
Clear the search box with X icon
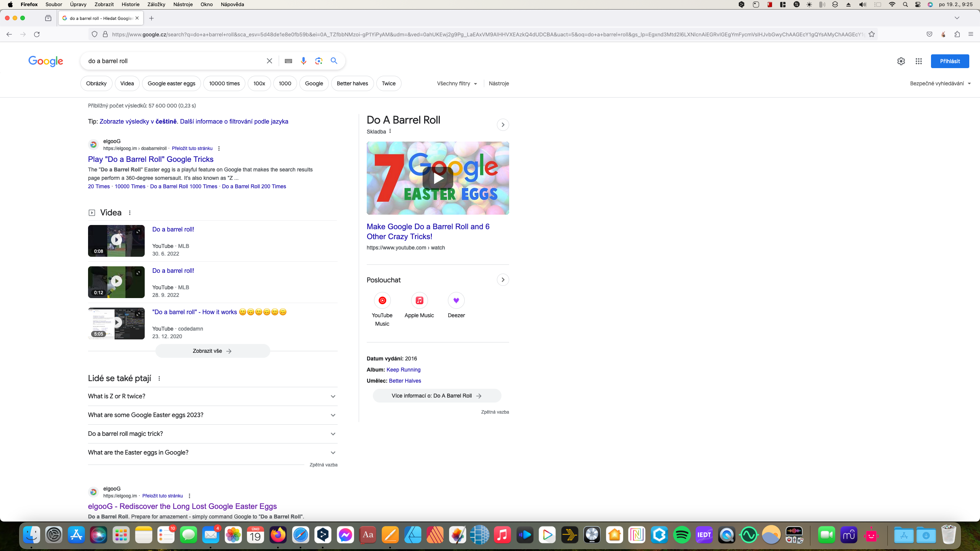click(269, 61)
